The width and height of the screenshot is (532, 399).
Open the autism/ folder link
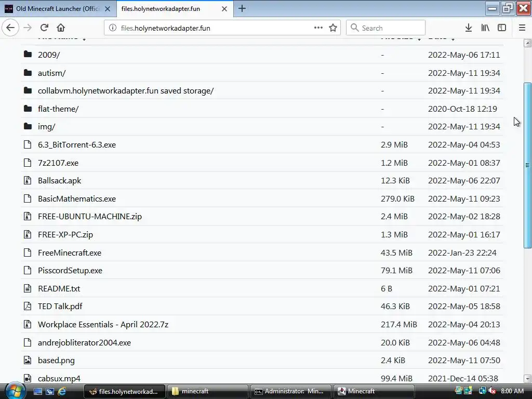51,73
